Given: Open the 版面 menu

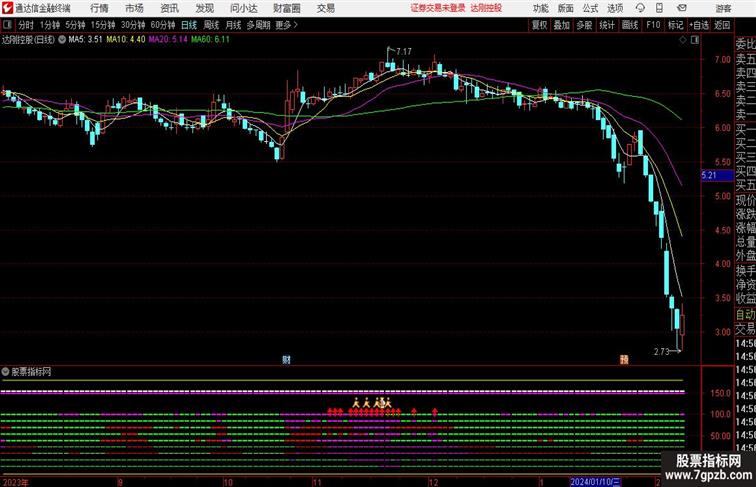Looking at the screenshot, I should pos(566,8).
